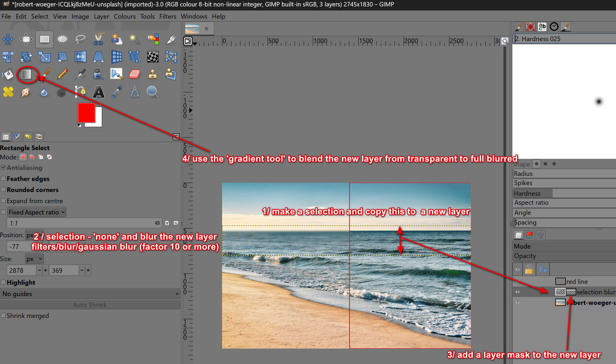Image resolution: width=616 pixels, height=364 pixels.
Task: Pick the Pencil tool
Action: tap(62, 74)
